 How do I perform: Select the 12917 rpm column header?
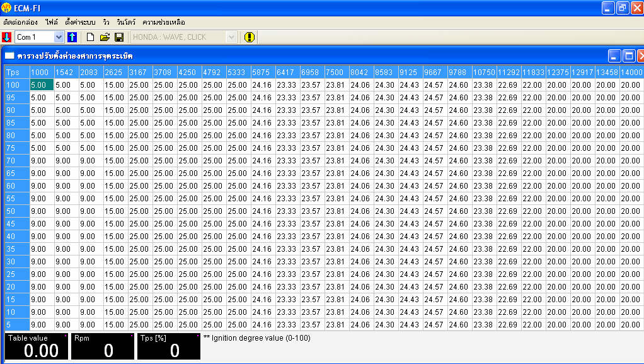coord(582,72)
